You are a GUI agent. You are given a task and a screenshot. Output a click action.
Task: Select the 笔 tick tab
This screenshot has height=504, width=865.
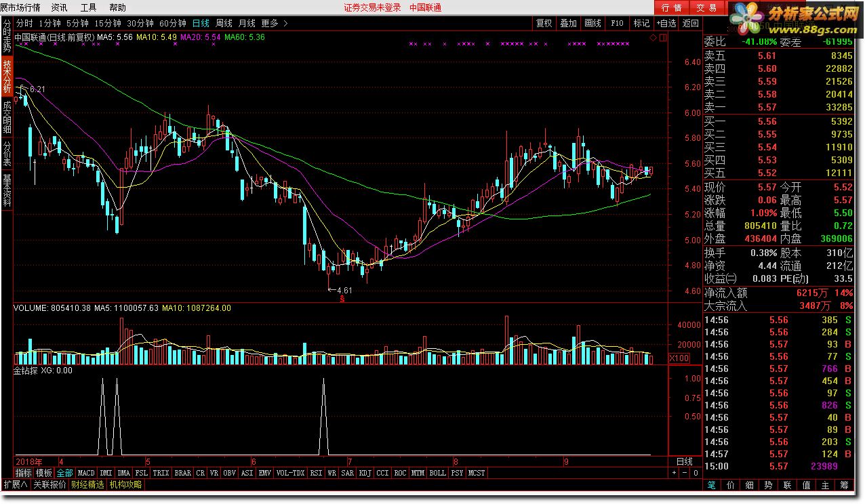(712, 485)
